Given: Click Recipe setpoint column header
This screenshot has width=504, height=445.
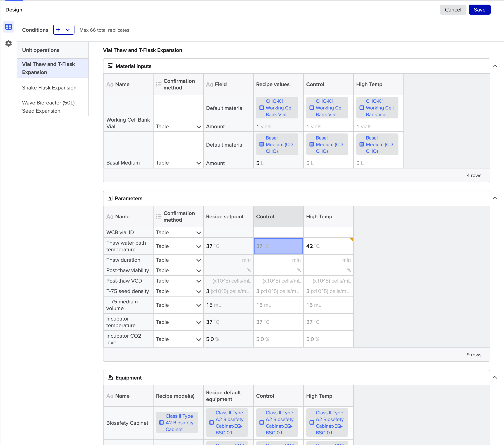Looking at the screenshot, I should tap(228, 216).
